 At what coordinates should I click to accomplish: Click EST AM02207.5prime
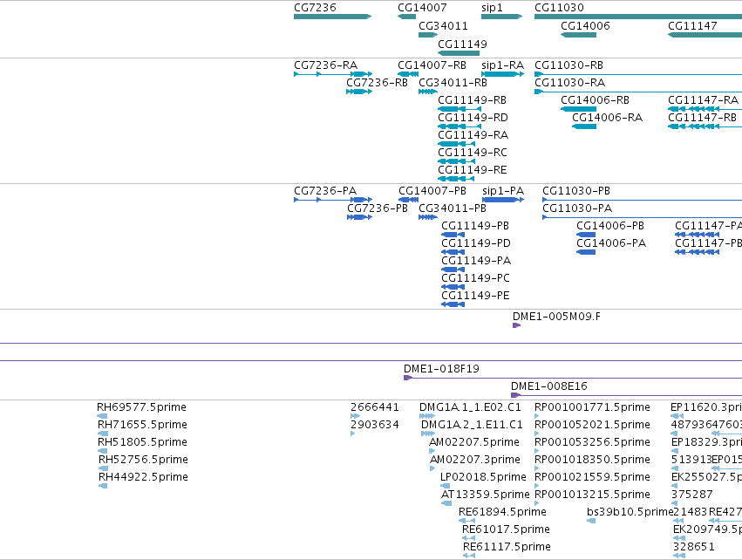[474, 442]
